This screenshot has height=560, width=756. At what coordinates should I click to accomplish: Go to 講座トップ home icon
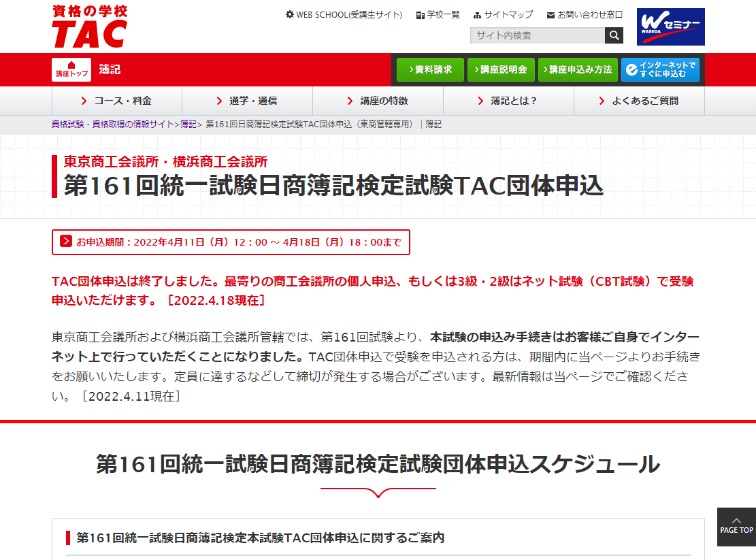coord(71,69)
